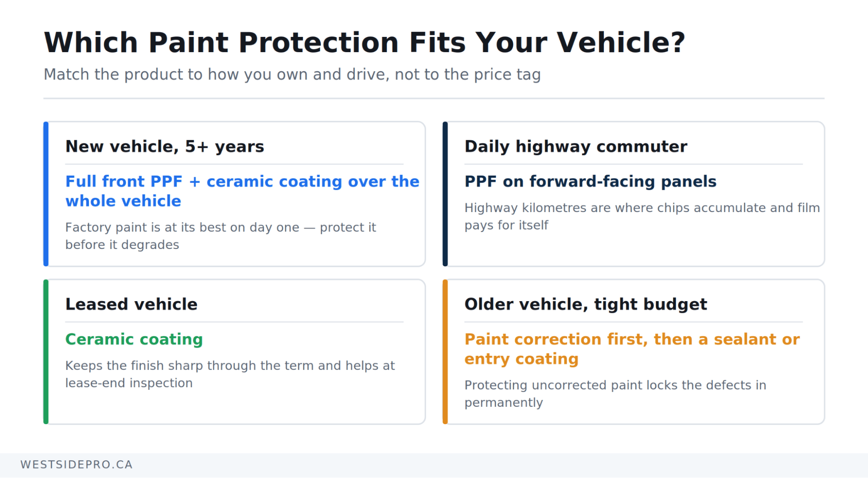Screen dimensions: 868x478
Task: Select the uncorrected paint defects description
Action: [615, 394]
